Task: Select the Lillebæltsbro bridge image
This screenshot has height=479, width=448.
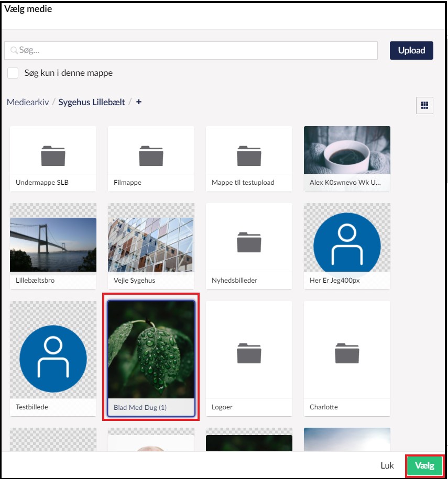Action: (53, 244)
